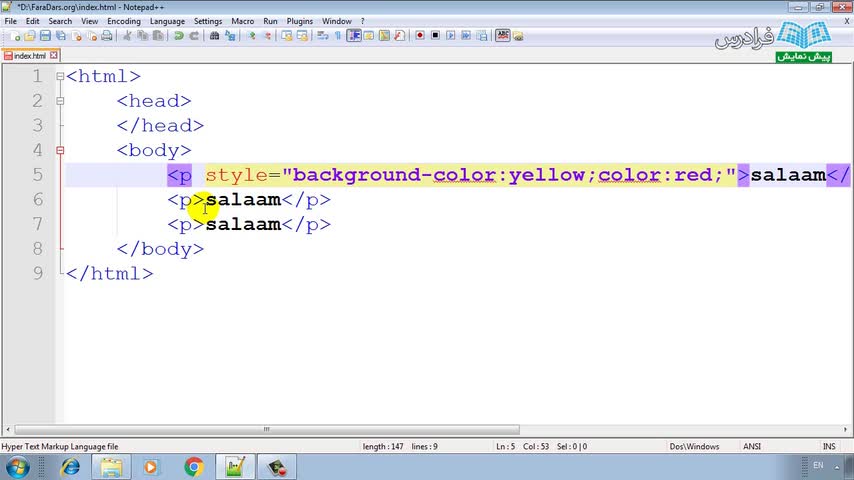Click the horizontal scrollbar right arrow
Screen dimensions: 854x480
(x=845, y=429)
